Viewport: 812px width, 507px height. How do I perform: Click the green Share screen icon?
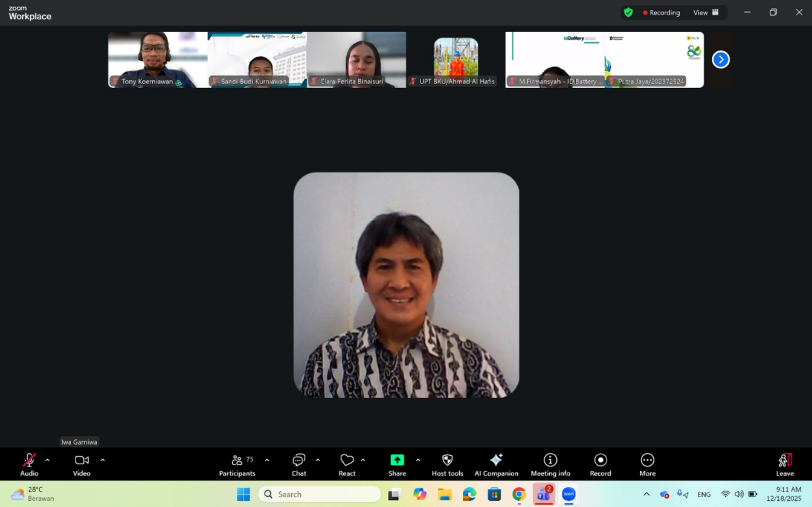pyautogui.click(x=397, y=460)
